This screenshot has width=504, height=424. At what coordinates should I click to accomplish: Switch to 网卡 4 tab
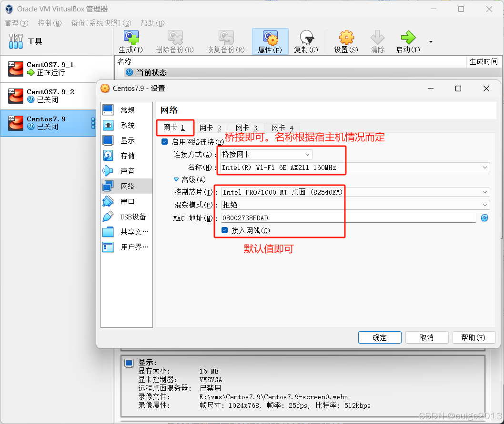(282, 128)
